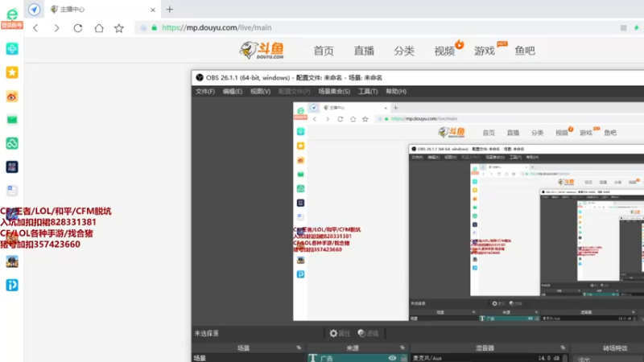
Task: Reload the page with refresh icon
Action: tap(77, 28)
